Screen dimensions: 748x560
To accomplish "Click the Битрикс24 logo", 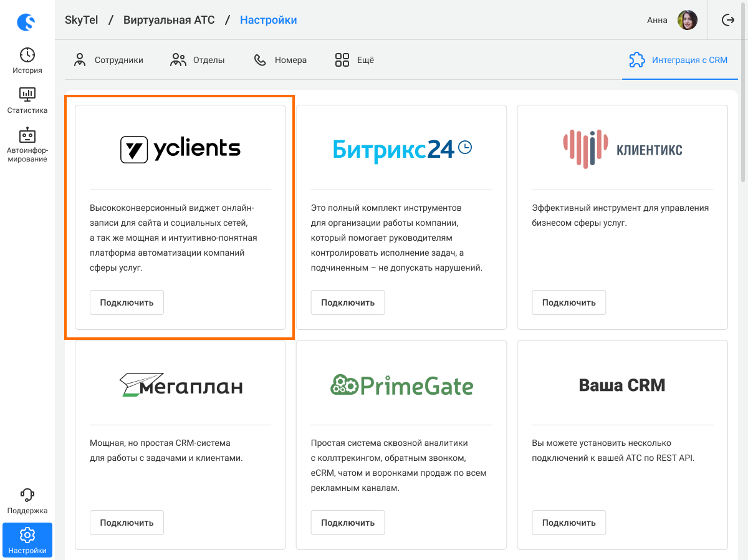I will (x=402, y=150).
